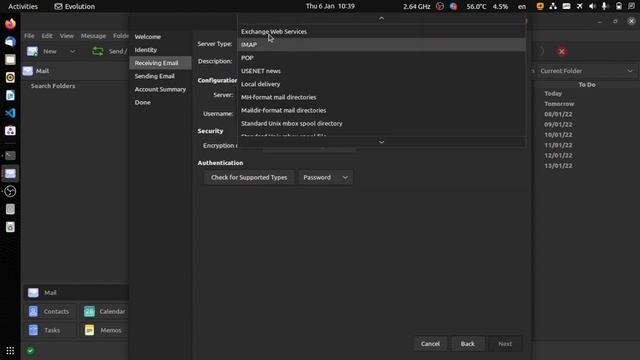Click the airplane mode tray icon
Viewport: 640px width, 360px height.
tap(580, 6)
